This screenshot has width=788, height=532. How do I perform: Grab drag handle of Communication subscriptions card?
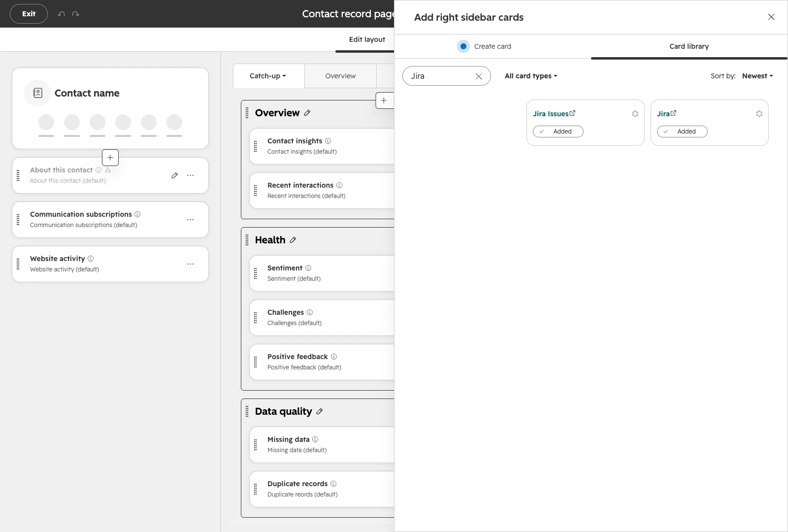[x=18, y=220]
